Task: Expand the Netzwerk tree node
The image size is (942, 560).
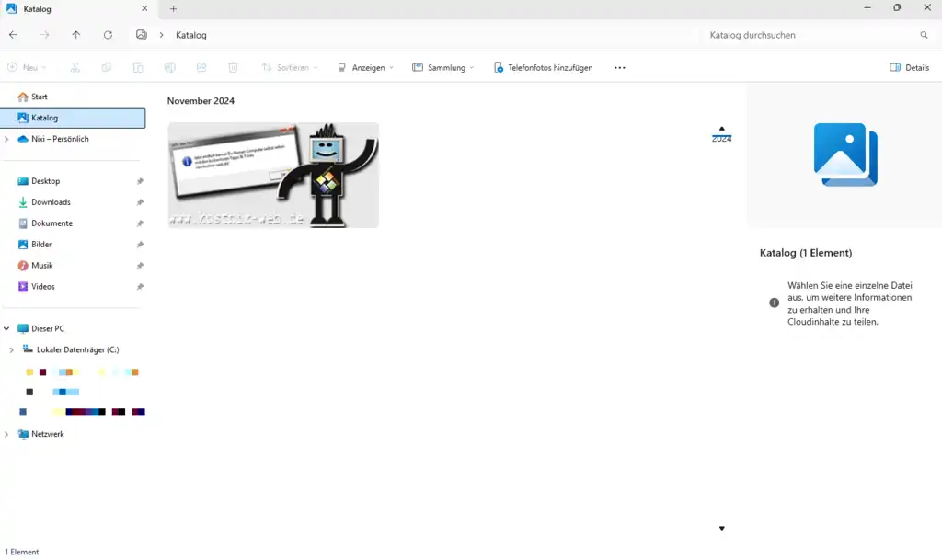Action: [6, 434]
